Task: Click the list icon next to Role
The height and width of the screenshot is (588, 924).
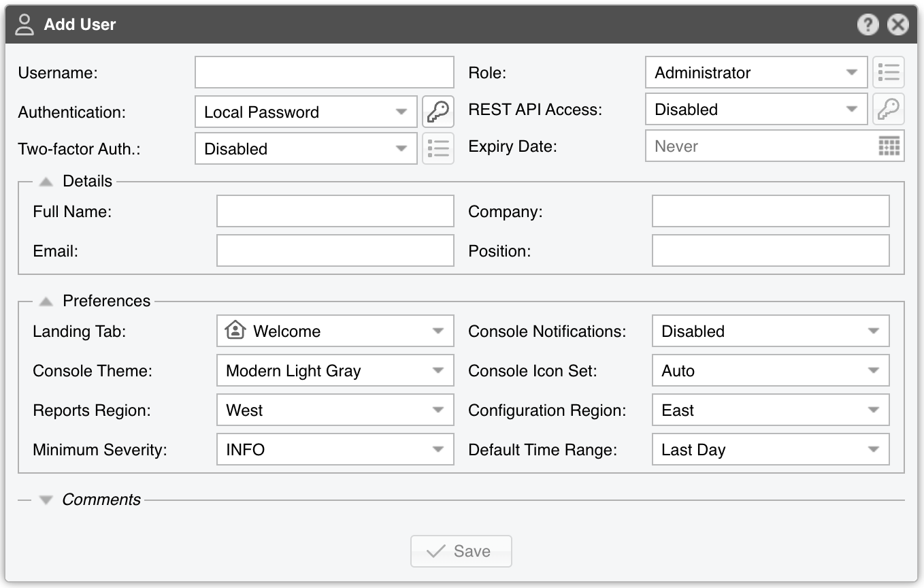Action: (889, 72)
